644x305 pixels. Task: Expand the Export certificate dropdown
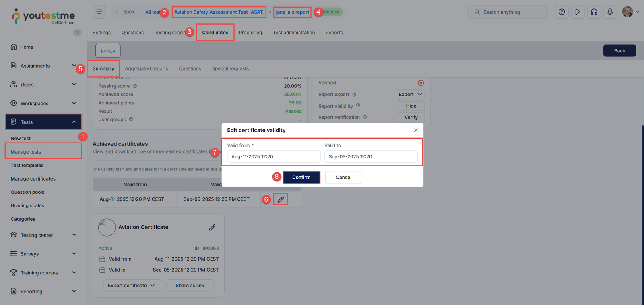point(132,286)
